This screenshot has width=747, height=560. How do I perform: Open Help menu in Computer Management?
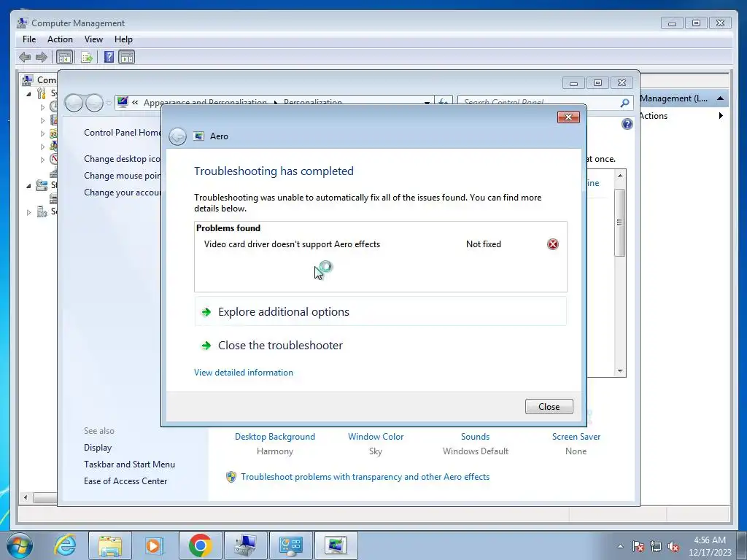pos(123,39)
